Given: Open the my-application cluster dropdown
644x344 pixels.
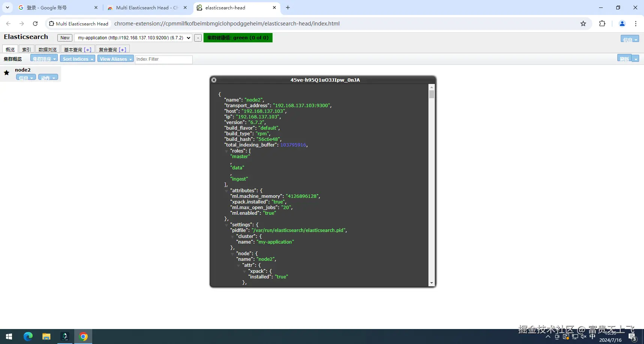Looking at the screenshot, I should pos(133,38).
